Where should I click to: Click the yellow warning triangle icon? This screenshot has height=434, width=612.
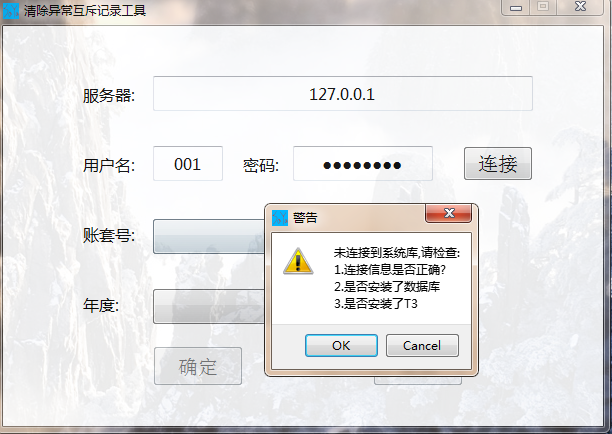pos(298,261)
